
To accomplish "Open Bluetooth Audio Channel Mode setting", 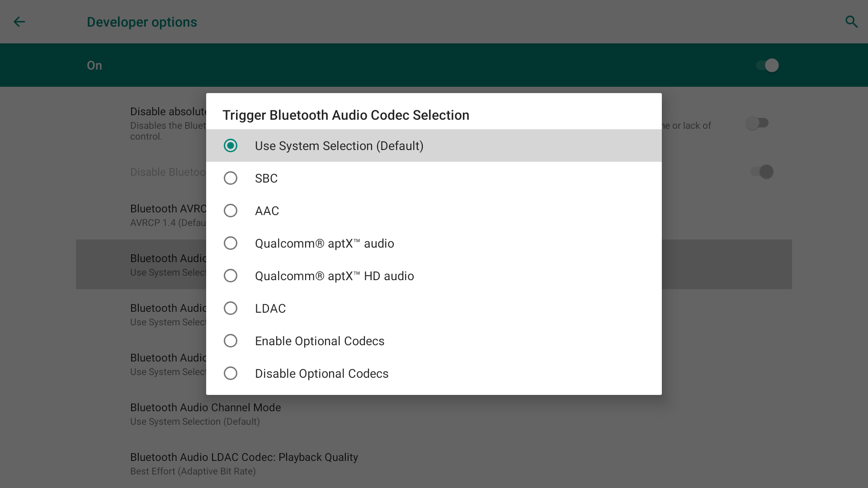I will pyautogui.click(x=434, y=414).
